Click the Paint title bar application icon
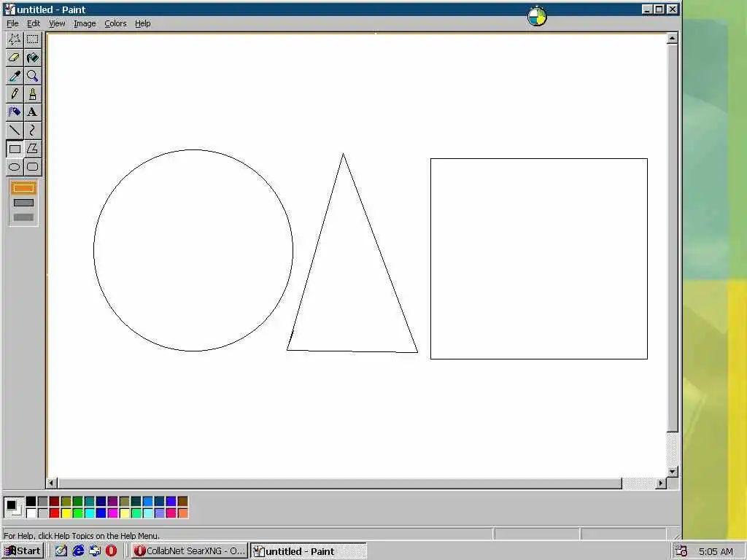The height and width of the screenshot is (560, 747). pyautogui.click(x=9, y=9)
